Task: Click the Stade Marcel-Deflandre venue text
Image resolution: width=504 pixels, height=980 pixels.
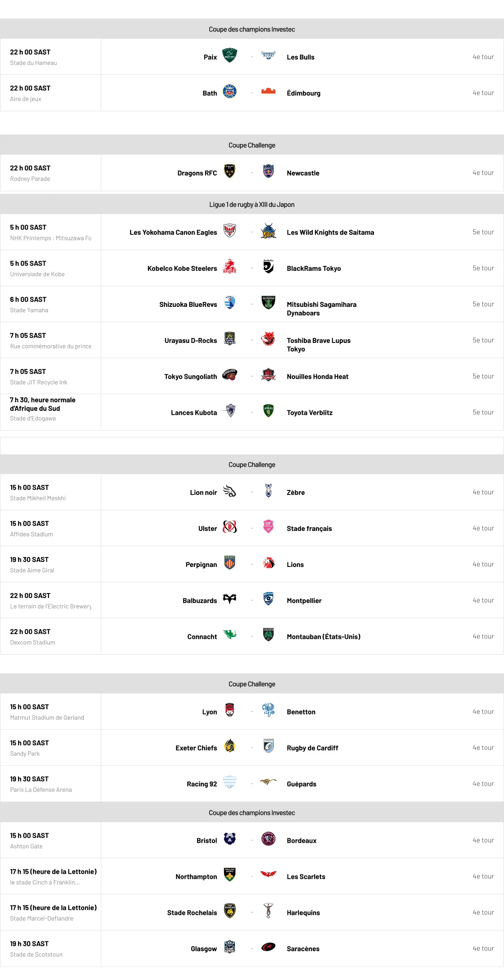Action: [x=41, y=918]
